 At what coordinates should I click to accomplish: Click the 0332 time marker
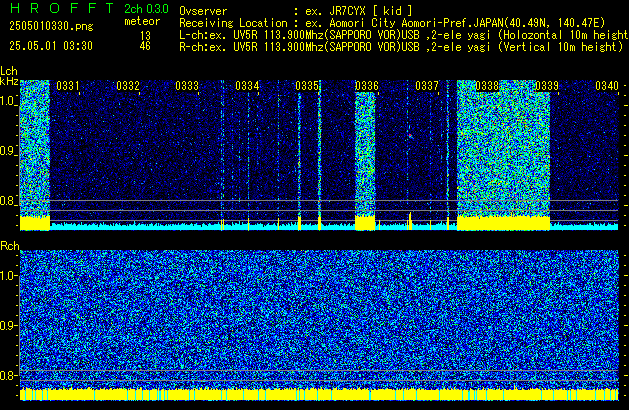coord(128,86)
